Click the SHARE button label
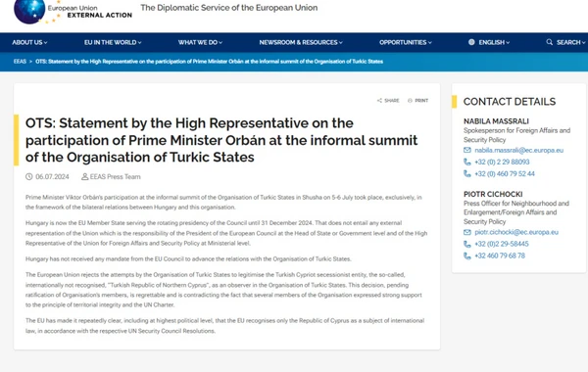Viewport: 588px width, 372px height. coord(391,101)
